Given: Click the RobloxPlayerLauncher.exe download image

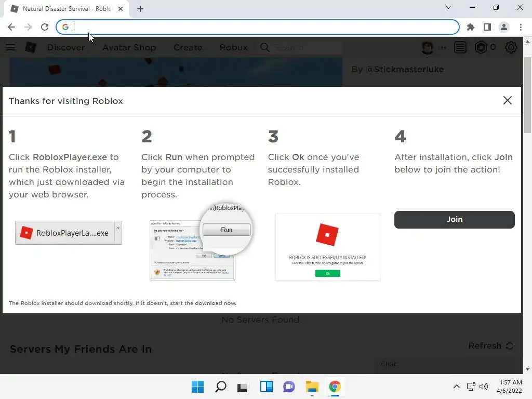Looking at the screenshot, I should [x=69, y=233].
